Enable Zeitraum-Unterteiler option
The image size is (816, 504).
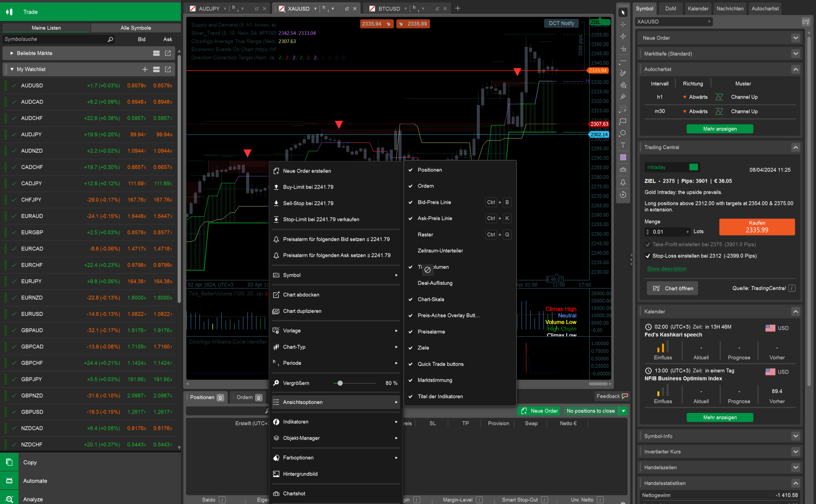pyautogui.click(x=460, y=251)
